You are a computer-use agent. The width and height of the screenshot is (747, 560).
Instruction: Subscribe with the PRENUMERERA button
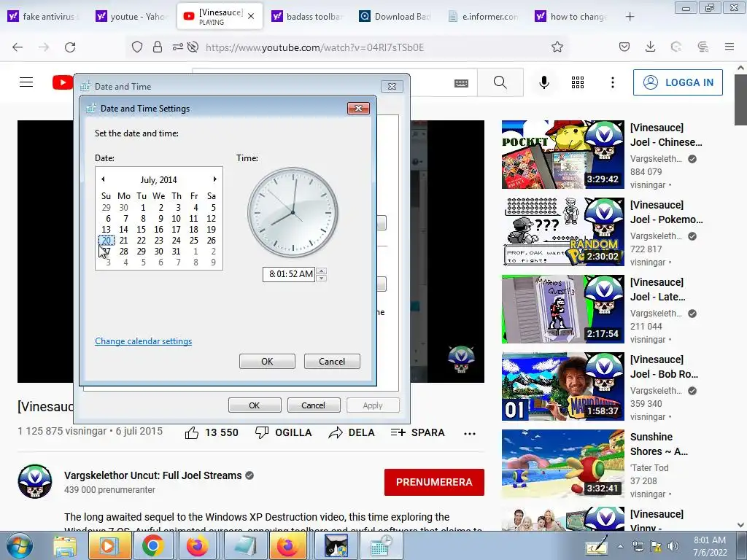tap(435, 482)
